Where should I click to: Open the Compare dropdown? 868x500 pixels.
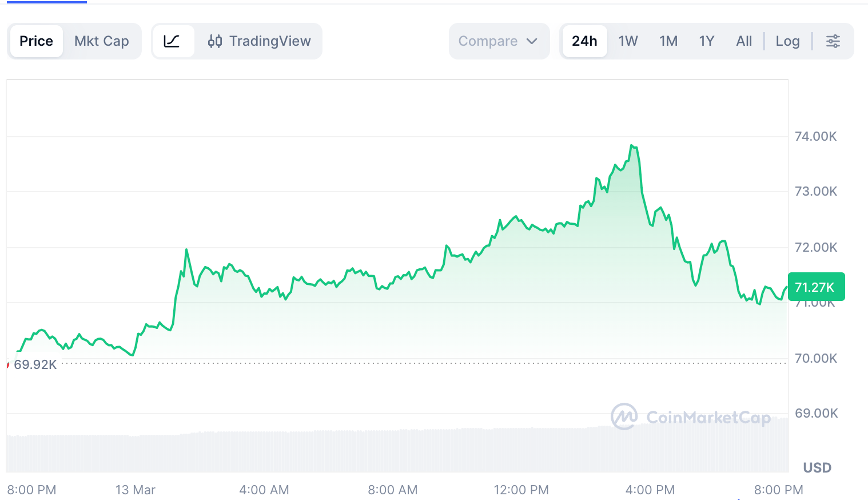coord(488,41)
